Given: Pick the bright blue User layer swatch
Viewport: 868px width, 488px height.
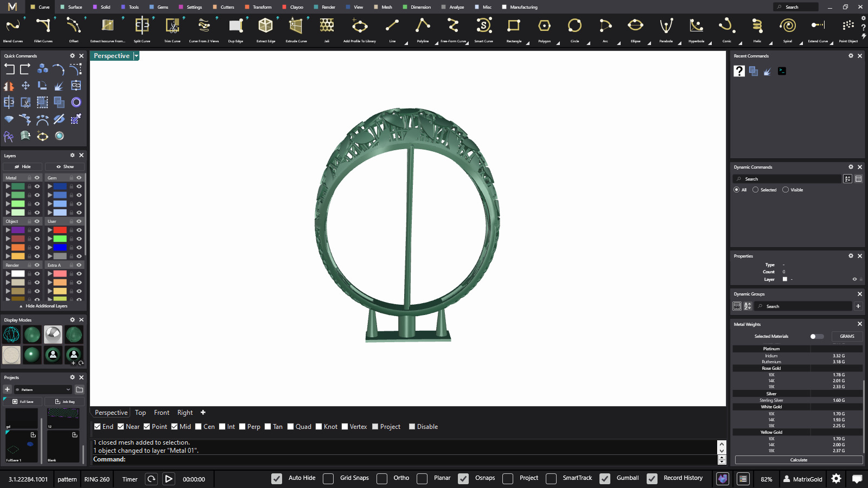Looking at the screenshot, I should coord(60,247).
